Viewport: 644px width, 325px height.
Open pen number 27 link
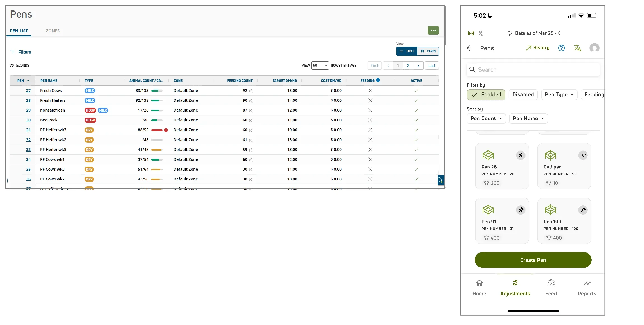coord(28,91)
